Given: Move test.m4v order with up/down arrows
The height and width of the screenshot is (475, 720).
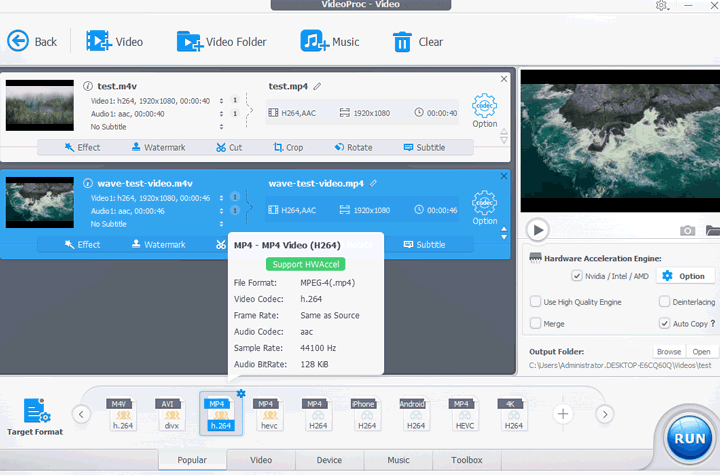Looking at the screenshot, I should (504, 136).
